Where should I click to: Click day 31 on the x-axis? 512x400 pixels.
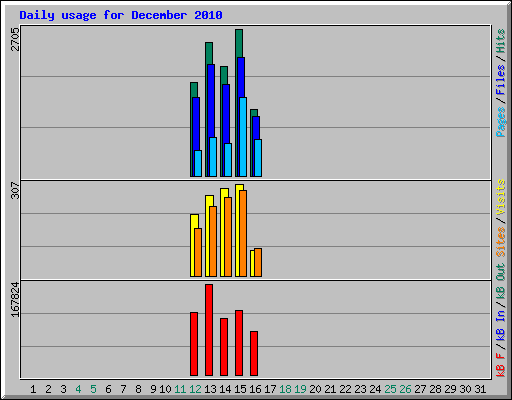(x=480, y=389)
